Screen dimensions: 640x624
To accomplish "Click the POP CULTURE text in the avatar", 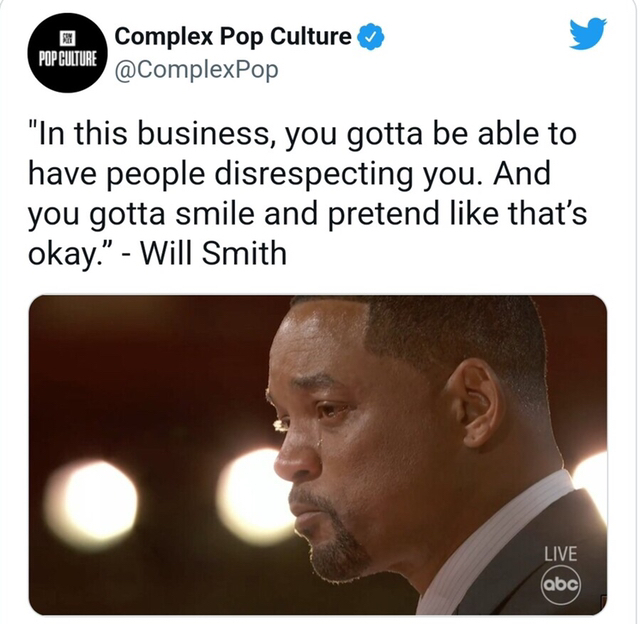I will coord(68,60).
